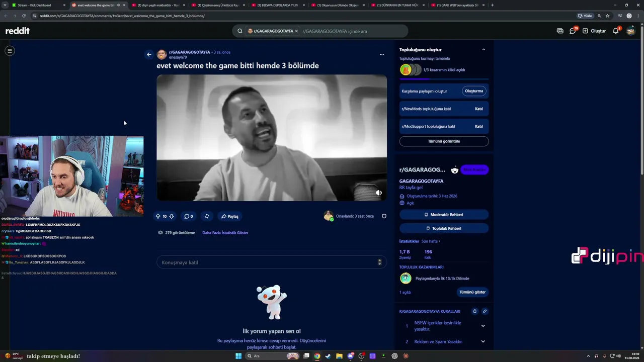Delete rules using the trash icon
644x362 pixels.
tap(474, 311)
